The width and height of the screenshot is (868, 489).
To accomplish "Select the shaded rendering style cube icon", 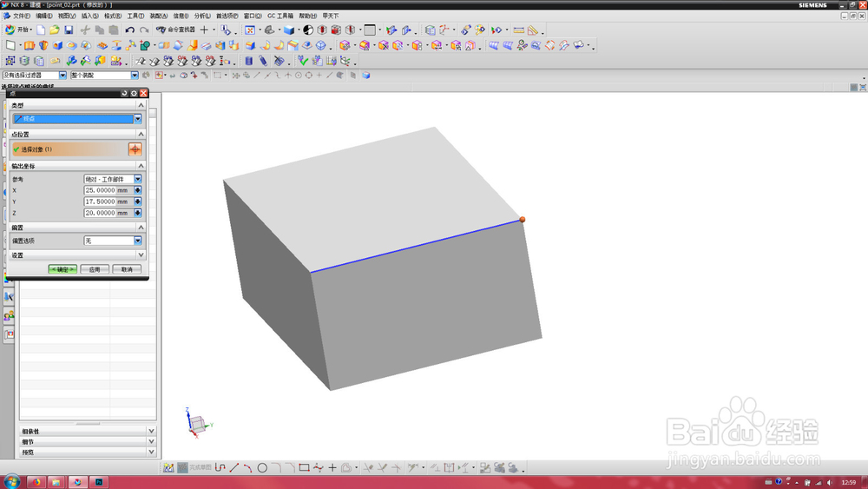I will point(288,30).
